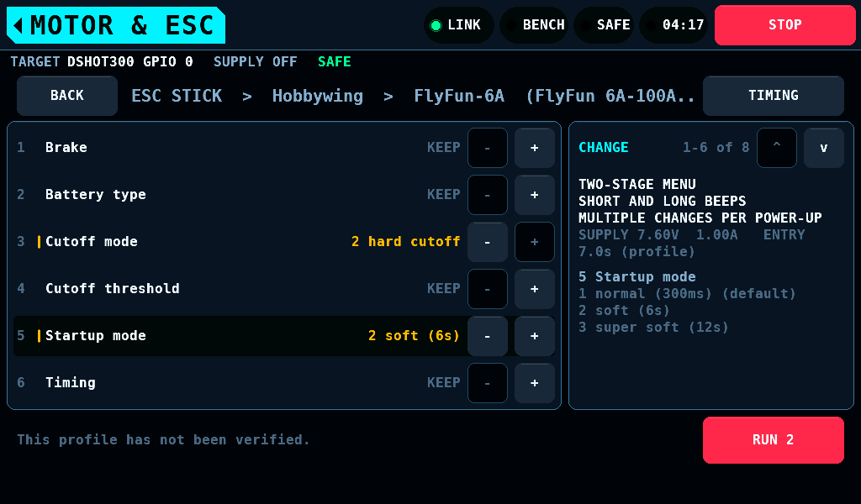Select the ESC STICK breadcrumb
Image resolution: width=861 pixels, height=504 pixels.
pos(177,96)
